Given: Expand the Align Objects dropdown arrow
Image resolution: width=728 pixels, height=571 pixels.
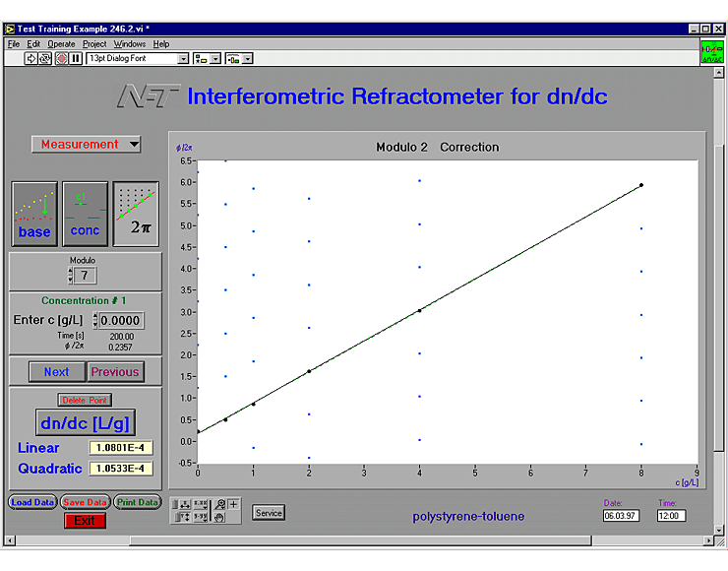Looking at the screenshot, I should (x=215, y=58).
